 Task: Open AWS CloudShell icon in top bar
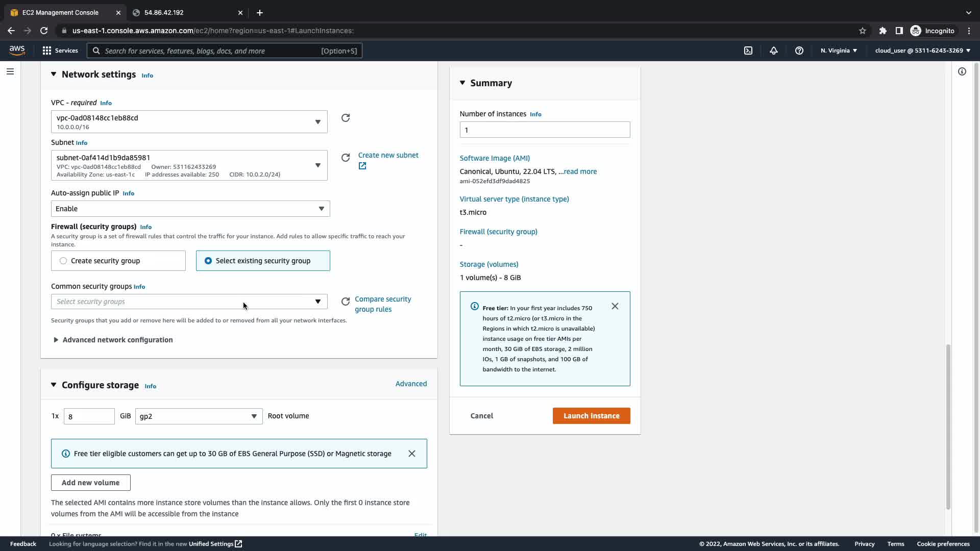[748, 51]
